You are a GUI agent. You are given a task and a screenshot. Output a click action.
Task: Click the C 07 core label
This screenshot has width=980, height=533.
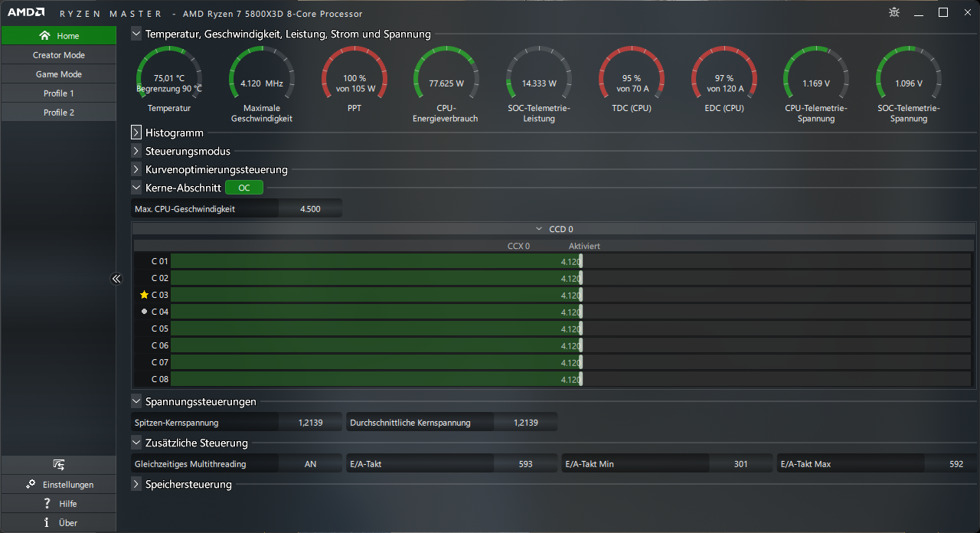click(x=160, y=362)
